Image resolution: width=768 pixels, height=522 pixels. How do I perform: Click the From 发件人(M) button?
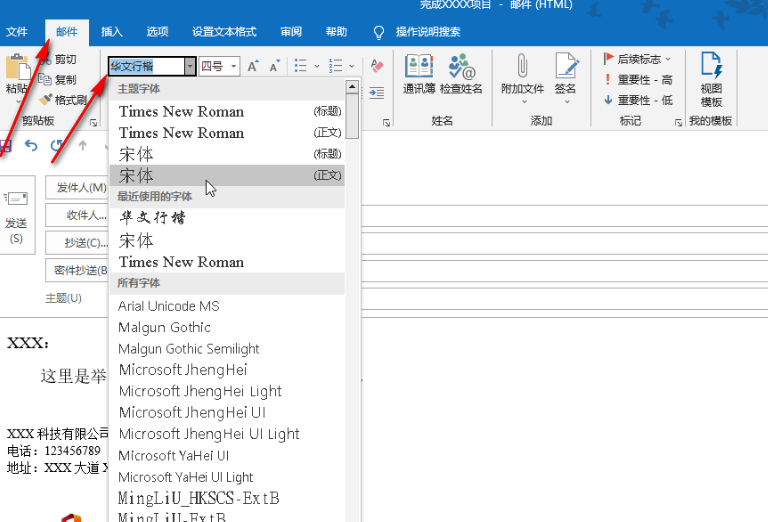click(77, 188)
